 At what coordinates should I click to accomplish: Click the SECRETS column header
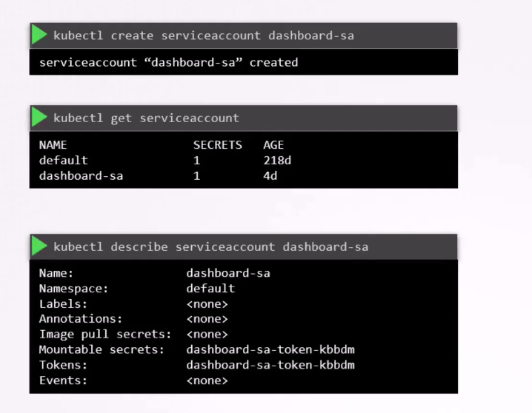pyautogui.click(x=218, y=145)
